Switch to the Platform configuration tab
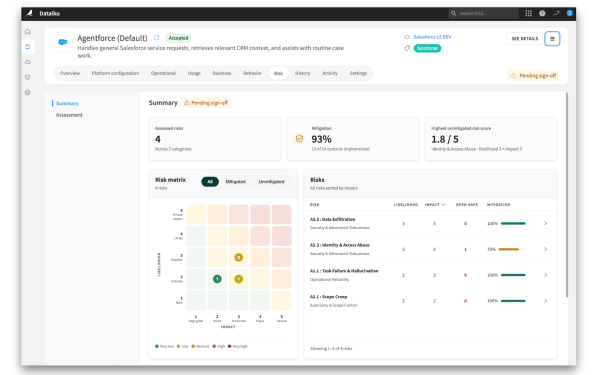 [x=115, y=73]
